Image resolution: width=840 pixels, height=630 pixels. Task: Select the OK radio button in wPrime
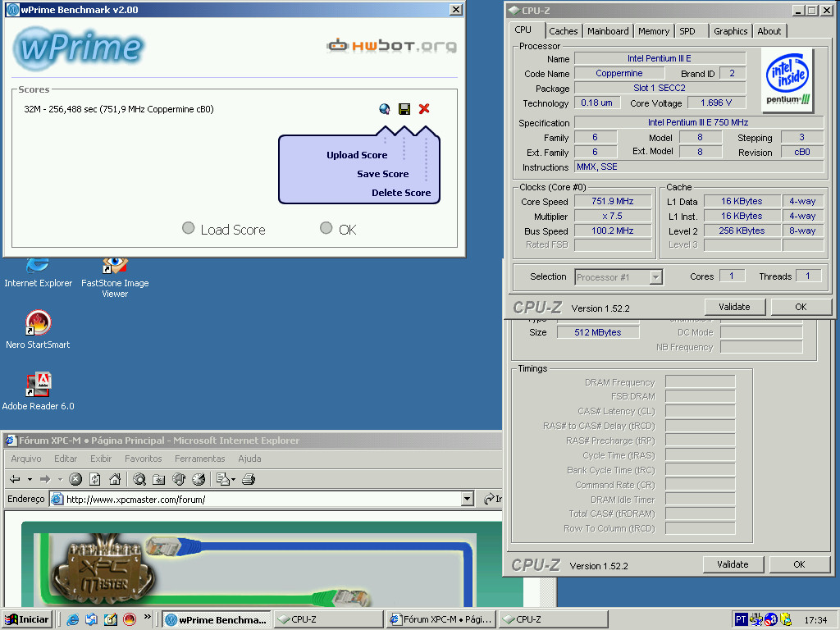(x=326, y=228)
